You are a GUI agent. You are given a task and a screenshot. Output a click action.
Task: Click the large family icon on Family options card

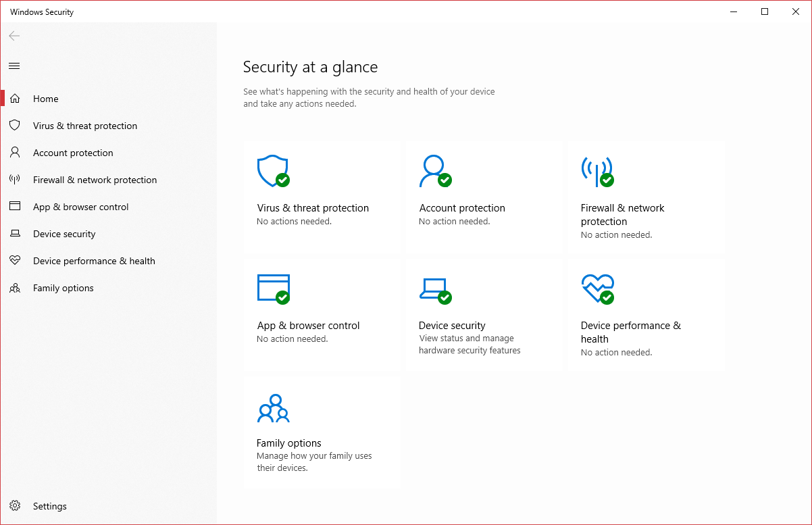click(273, 408)
